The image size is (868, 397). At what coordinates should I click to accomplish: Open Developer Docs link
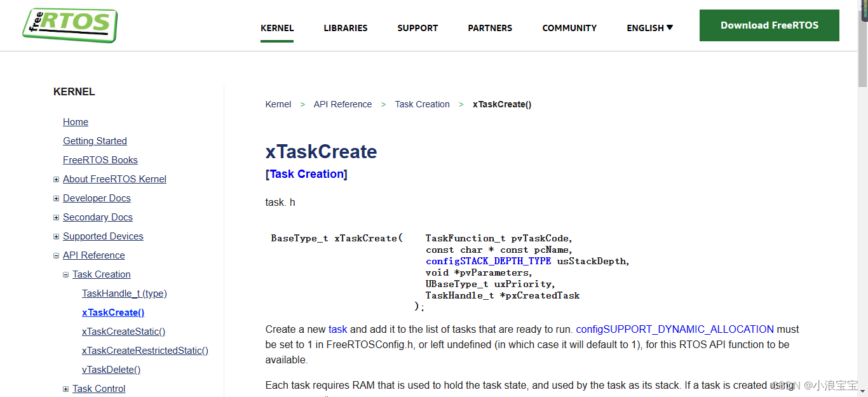click(97, 198)
